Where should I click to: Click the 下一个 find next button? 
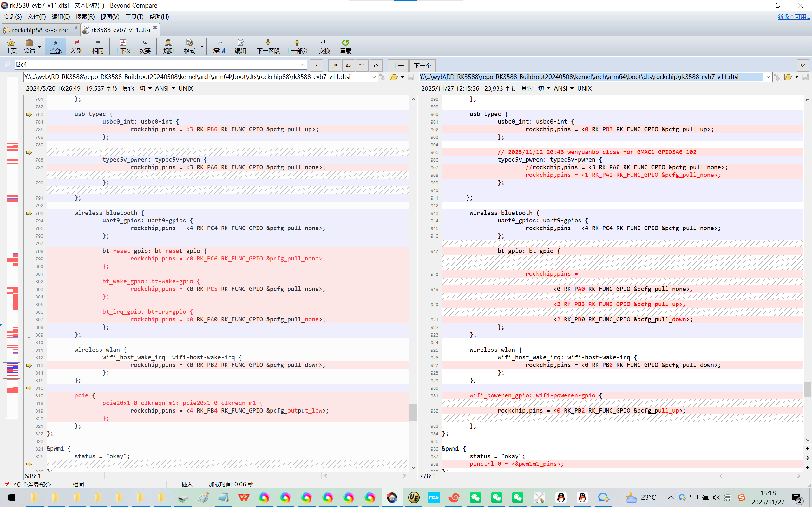click(x=422, y=65)
